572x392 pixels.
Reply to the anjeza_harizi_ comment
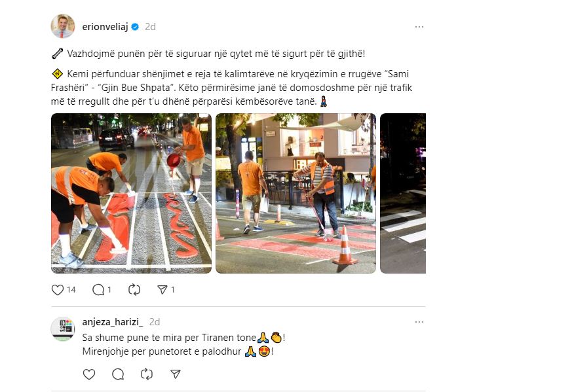point(118,374)
